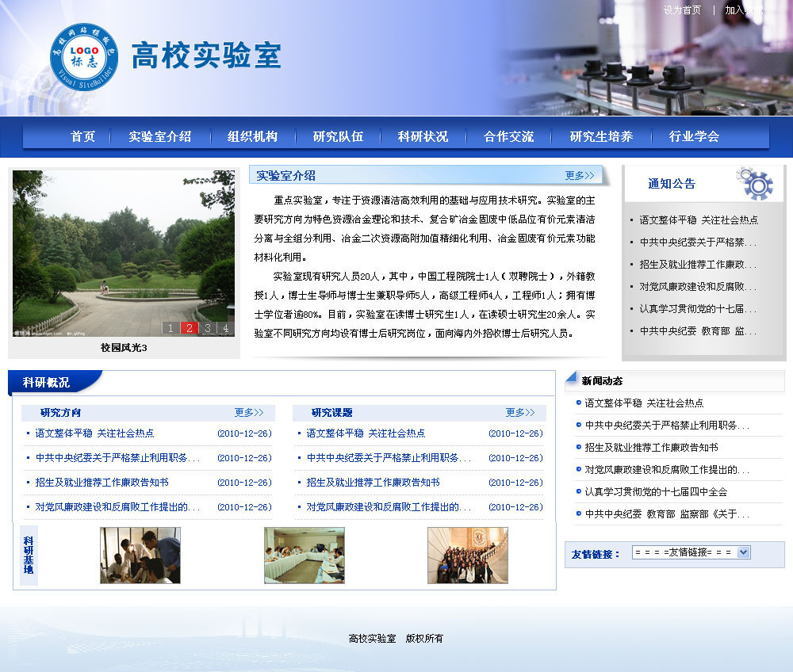Open the 首页 navigation item

click(x=82, y=136)
